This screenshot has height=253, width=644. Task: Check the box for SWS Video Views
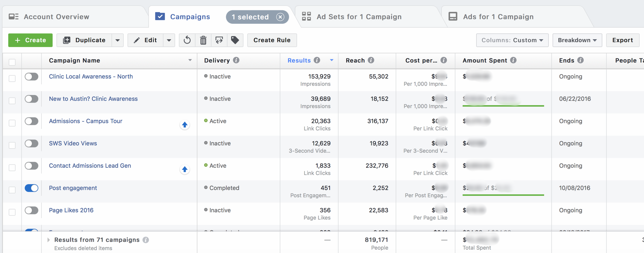[12, 145]
